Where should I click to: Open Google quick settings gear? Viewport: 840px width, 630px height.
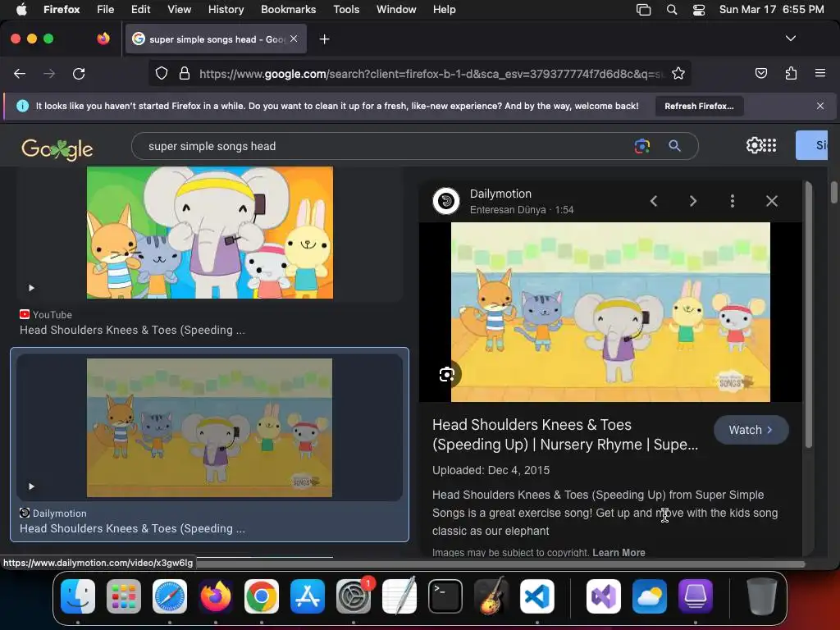click(754, 145)
